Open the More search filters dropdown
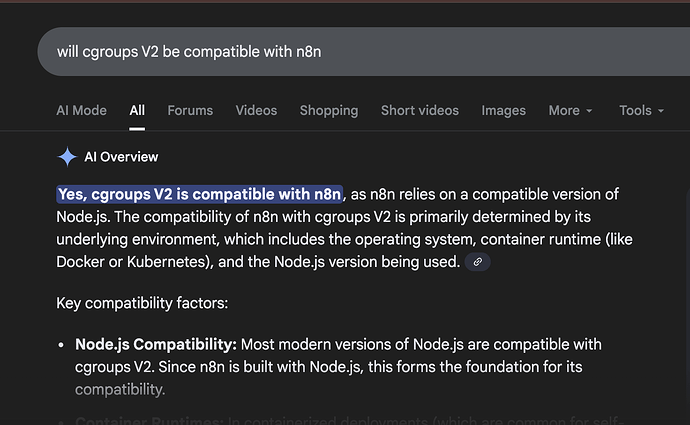Image resolution: width=690 pixels, height=425 pixels. point(570,111)
